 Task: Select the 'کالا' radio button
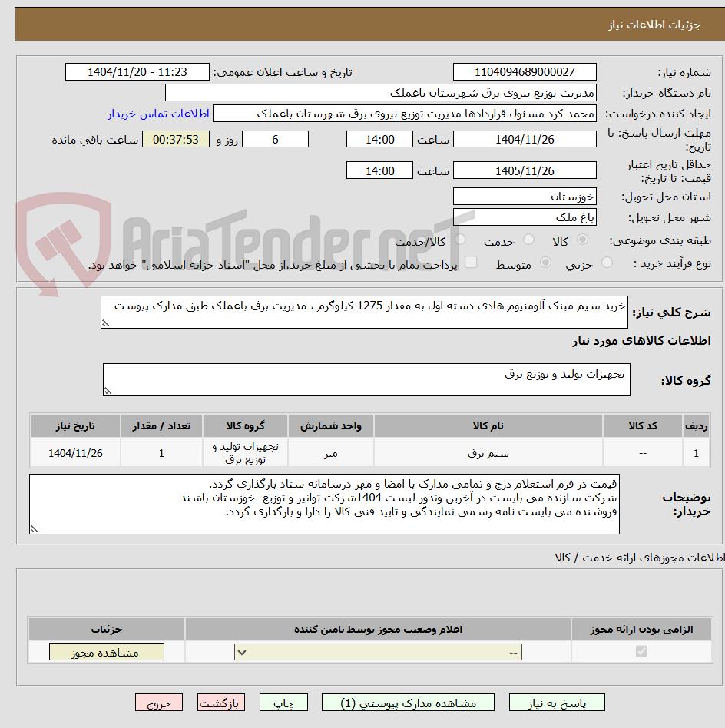pos(582,240)
